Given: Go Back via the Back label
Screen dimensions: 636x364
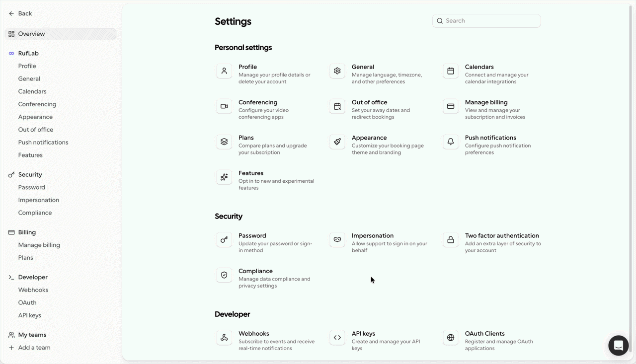Looking at the screenshot, I should point(25,13).
